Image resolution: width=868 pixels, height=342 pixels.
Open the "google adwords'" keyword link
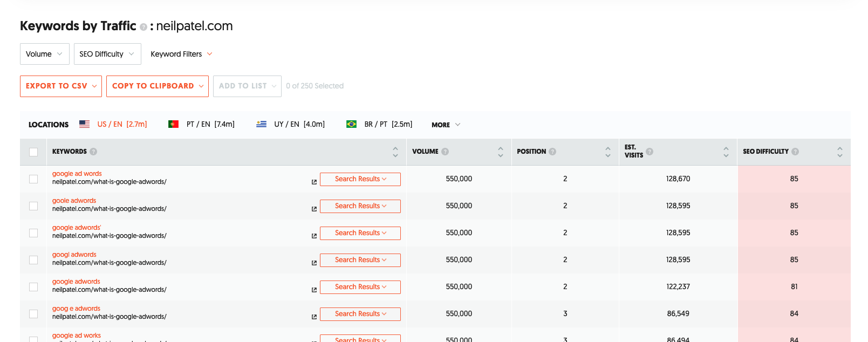(77, 228)
